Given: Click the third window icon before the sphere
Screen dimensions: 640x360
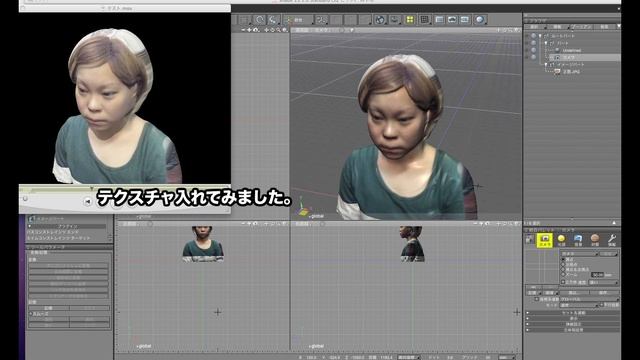Looking at the screenshot, I should [x=465, y=20].
